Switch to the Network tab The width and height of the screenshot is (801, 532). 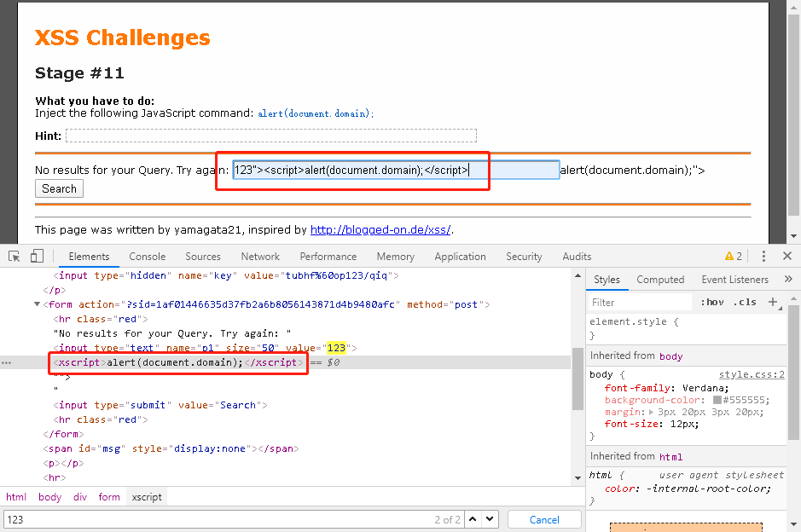point(260,257)
